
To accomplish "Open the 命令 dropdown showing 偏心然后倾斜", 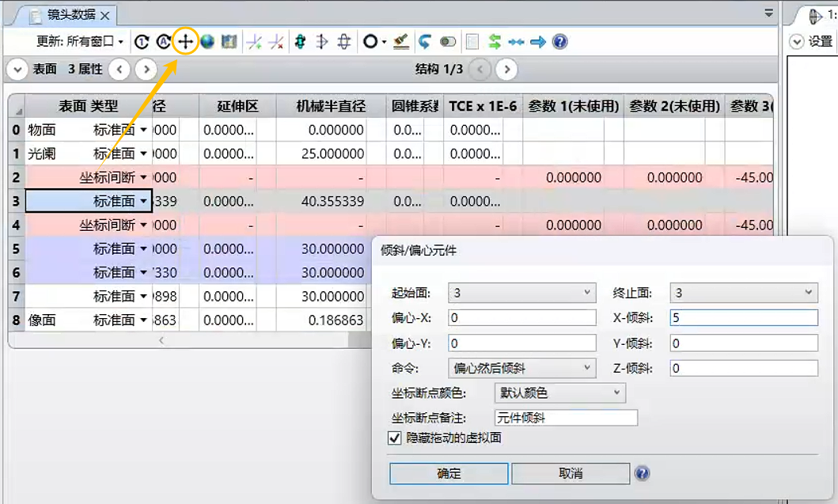I will (522, 367).
